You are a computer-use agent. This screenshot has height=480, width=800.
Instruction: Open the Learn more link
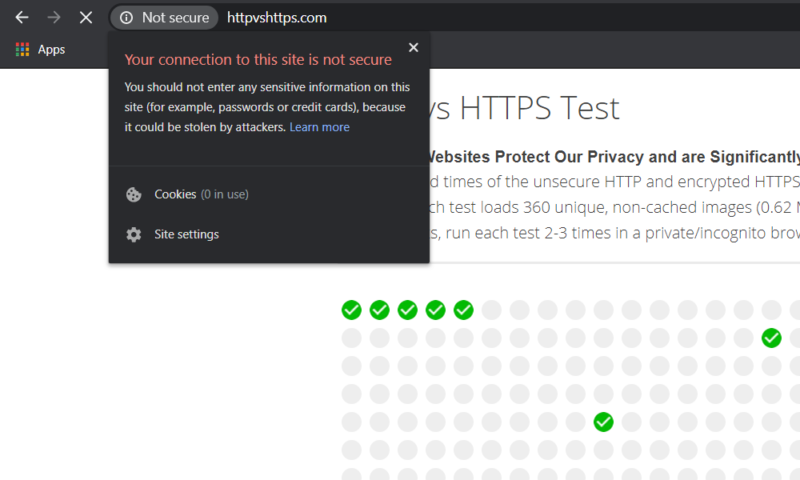[319, 127]
